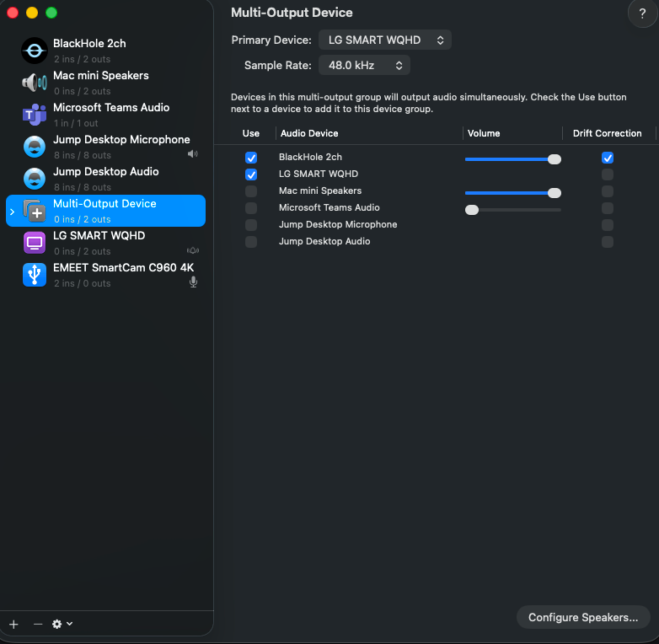
Task: Click the Multi-Output Device stacked icon
Action: [x=35, y=211]
